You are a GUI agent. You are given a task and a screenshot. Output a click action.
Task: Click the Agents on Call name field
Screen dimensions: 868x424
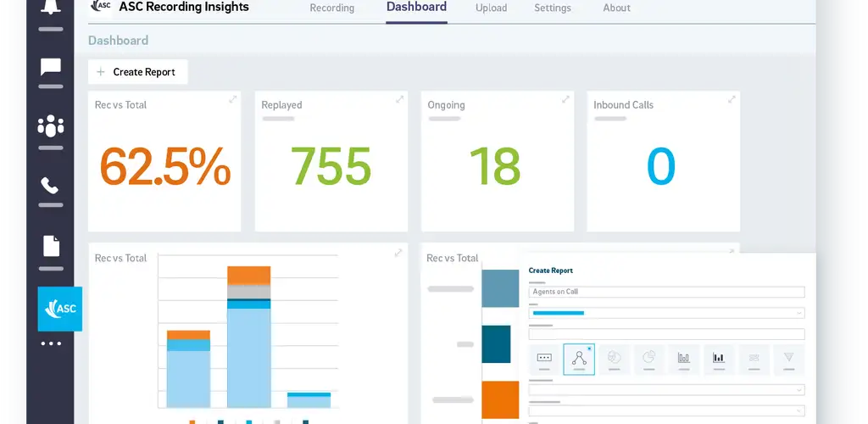coord(666,292)
